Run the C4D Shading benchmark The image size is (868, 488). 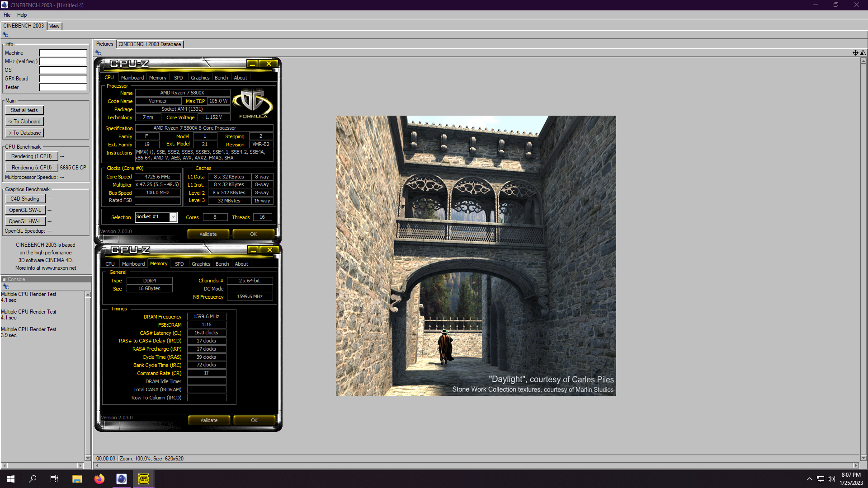pyautogui.click(x=25, y=199)
